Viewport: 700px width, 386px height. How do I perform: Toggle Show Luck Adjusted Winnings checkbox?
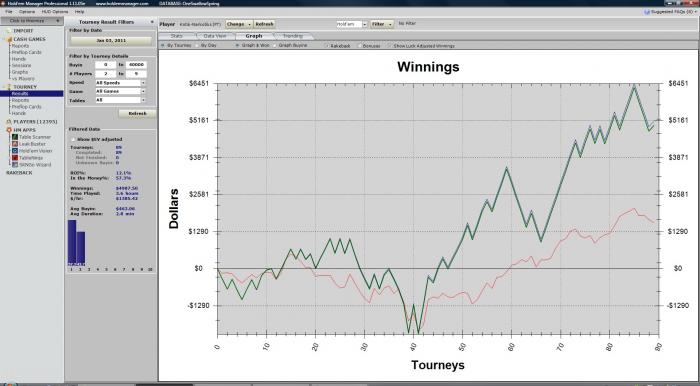click(389, 46)
